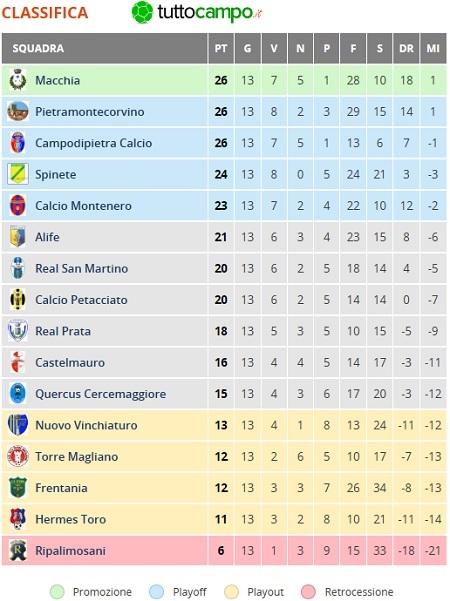Screen dimensions: 450x601
Task: Click the Hermes Toro team badge
Action: pyautogui.click(x=18, y=519)
